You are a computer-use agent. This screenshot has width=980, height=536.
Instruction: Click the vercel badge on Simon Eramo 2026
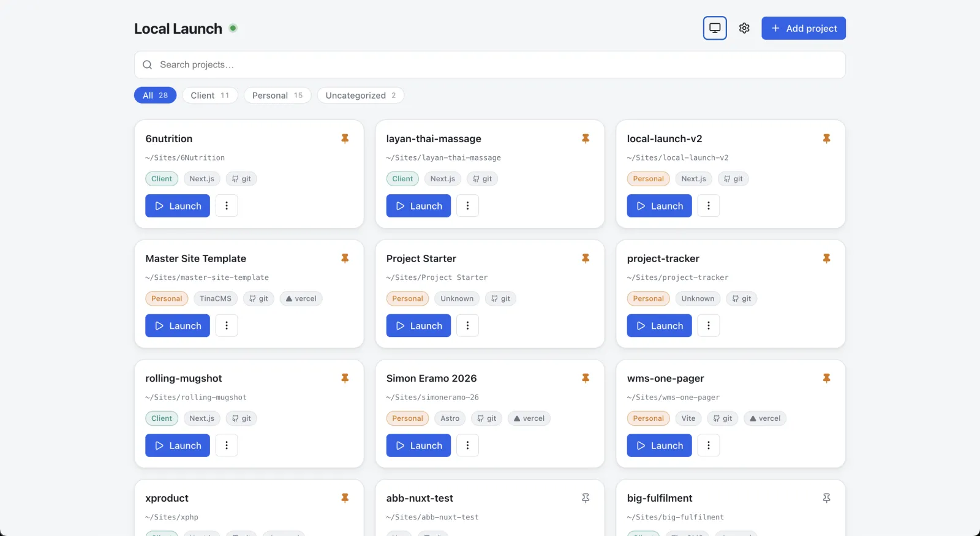(529, 418)
